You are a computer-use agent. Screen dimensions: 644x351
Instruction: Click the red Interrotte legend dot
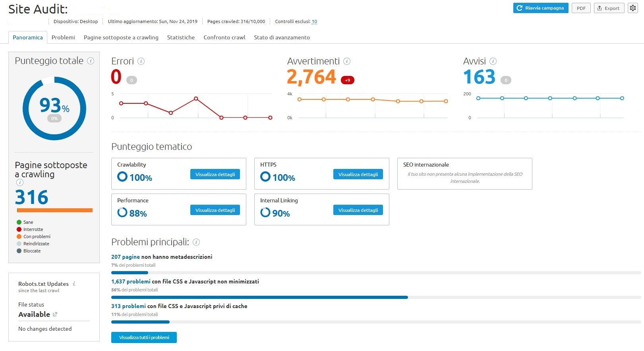pyautogui.click(x=19, y=229)
